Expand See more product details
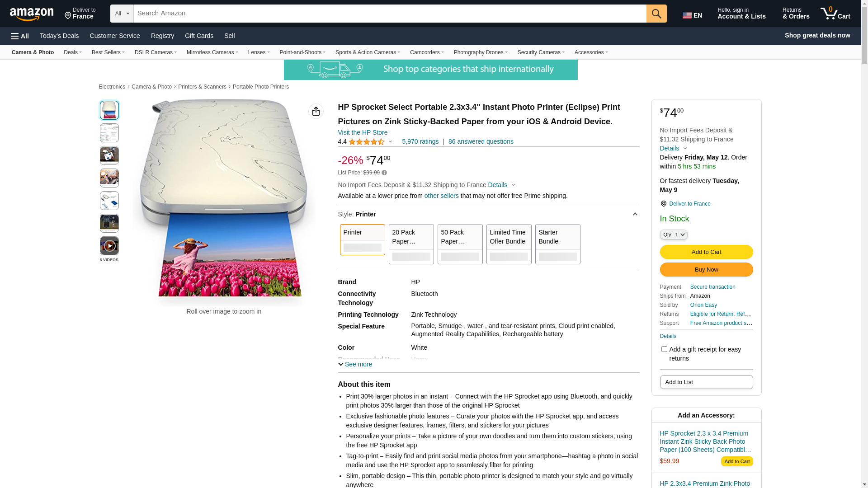 click(x=355, y=364)
